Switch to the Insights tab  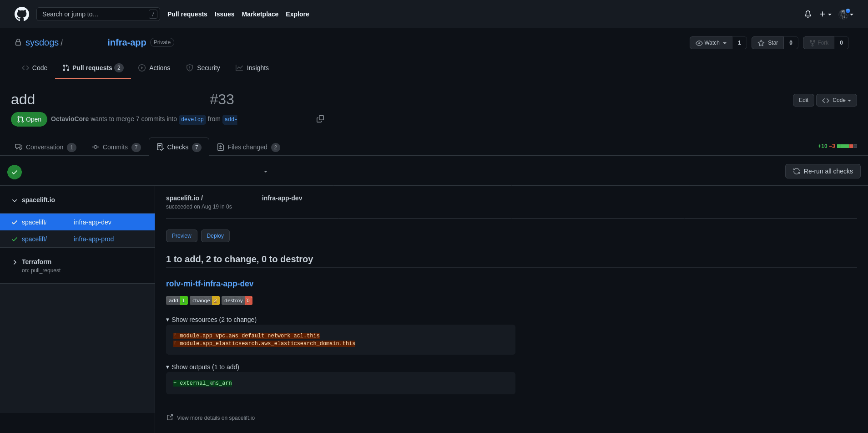pyautogui.click(x=252, y=68)
